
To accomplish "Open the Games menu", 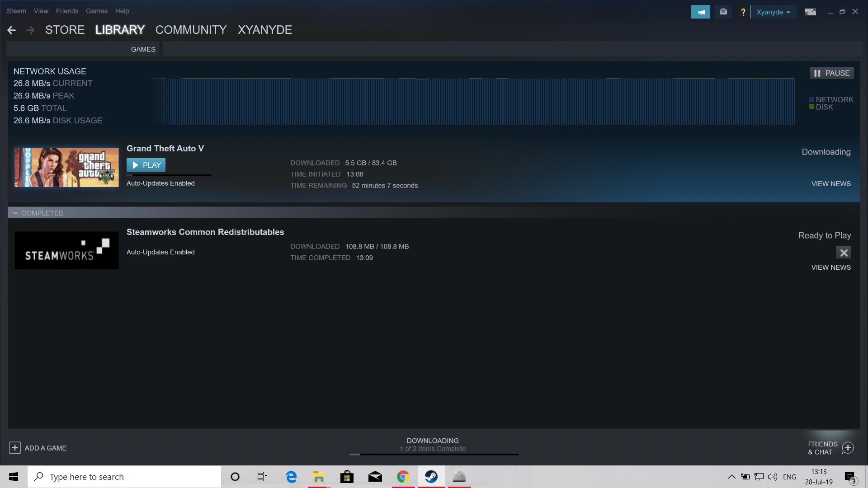I will point(97,11).
